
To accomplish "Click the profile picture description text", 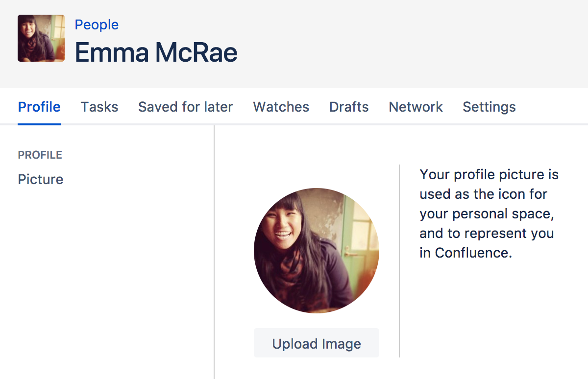I will tap(489, 213).
